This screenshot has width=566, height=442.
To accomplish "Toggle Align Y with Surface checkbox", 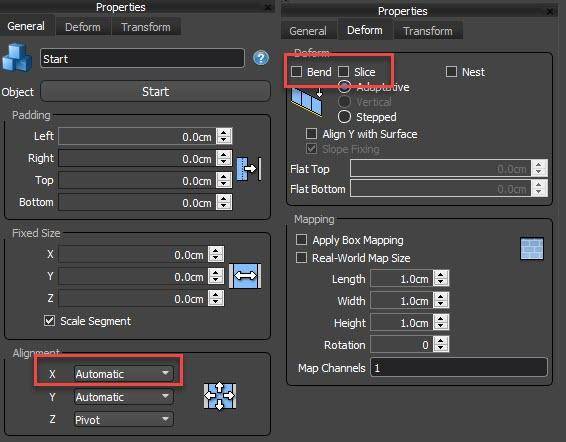I will (x=312, y=134).
